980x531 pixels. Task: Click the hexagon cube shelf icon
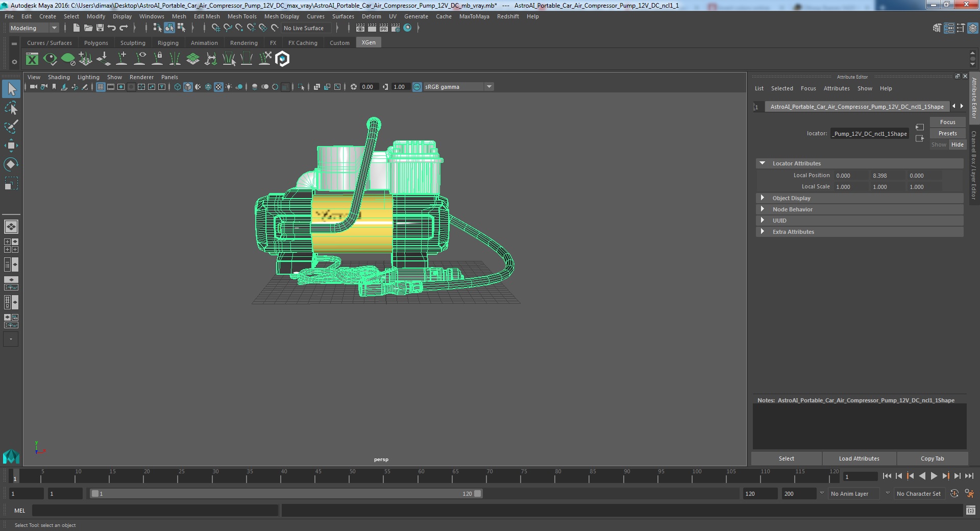click(x=282, y=59)
